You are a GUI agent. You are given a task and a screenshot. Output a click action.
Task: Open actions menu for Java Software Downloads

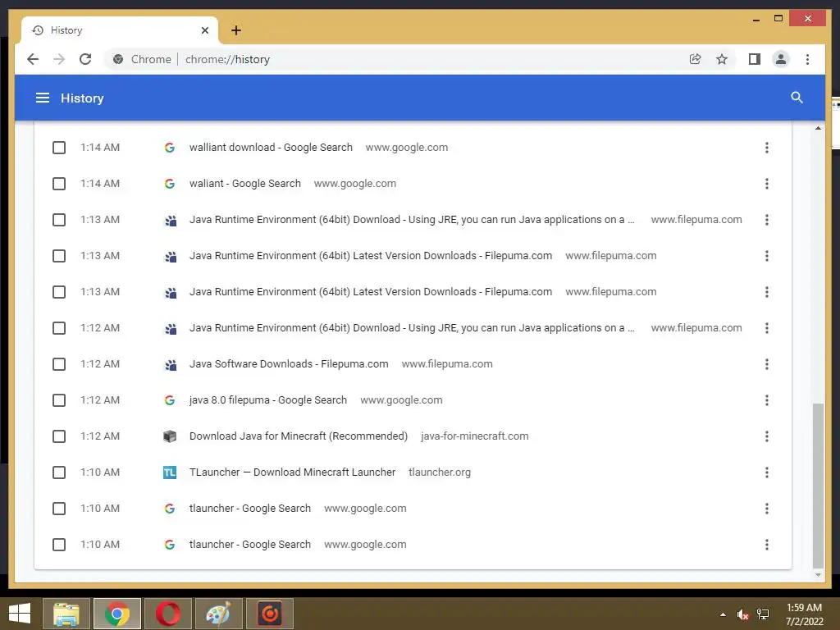[767, 364]
